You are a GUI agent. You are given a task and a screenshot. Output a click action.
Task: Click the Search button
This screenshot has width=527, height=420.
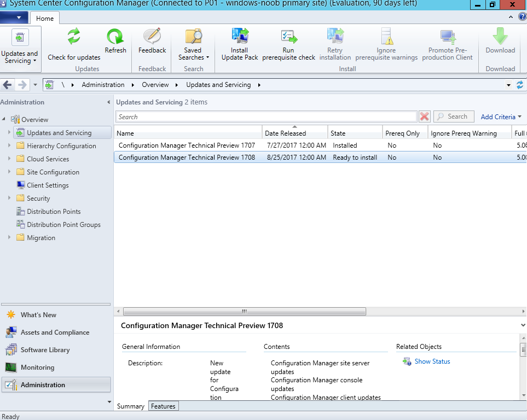[x=454, y=116]
